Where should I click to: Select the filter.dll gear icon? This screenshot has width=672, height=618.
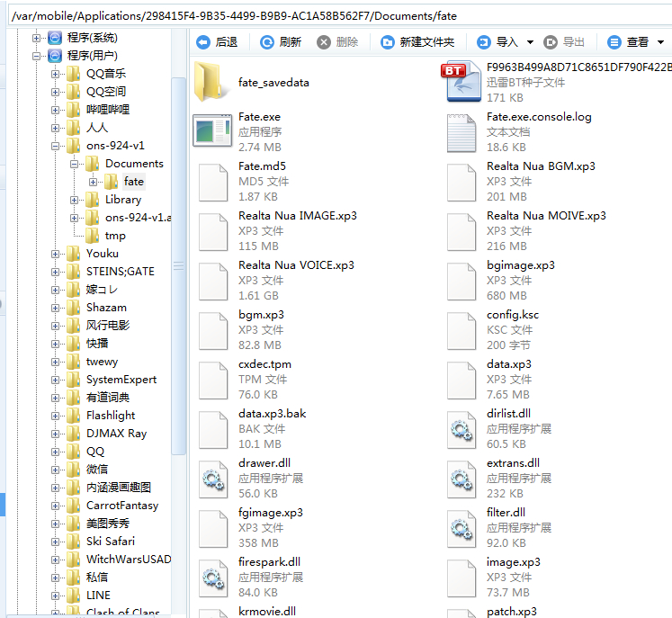461,529
